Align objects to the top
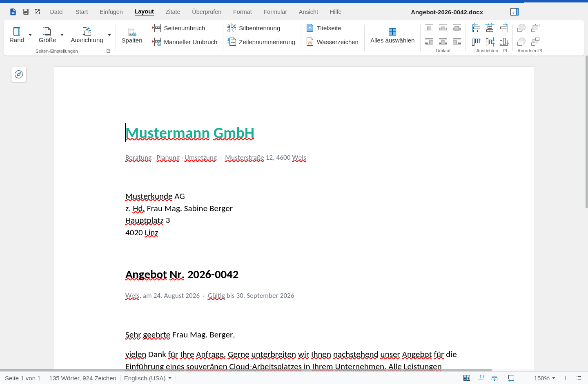The width and height of the screenshot is (588, 384). 476,42
